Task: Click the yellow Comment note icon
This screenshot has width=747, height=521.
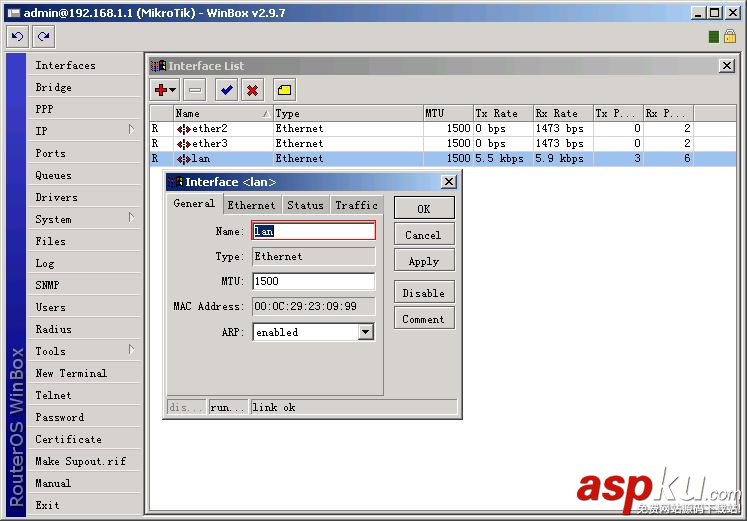Action: (284, 90)
